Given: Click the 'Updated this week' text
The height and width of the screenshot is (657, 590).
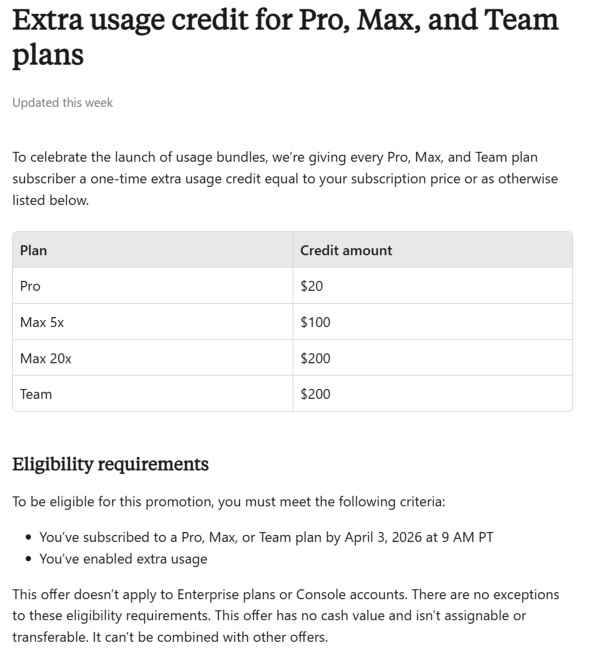Looking at the screenshot, I should (x=62, y=103).
